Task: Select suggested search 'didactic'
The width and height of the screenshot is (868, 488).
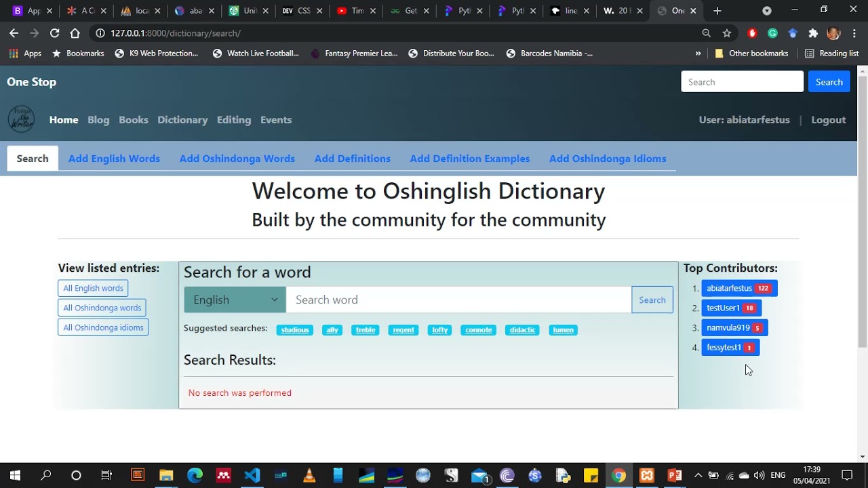Action: tap(522, 330)
